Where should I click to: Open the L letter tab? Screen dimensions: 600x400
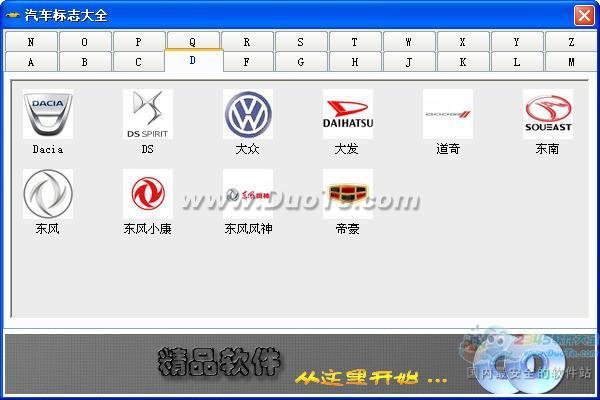pyautogui.click(x=517, y=62)
